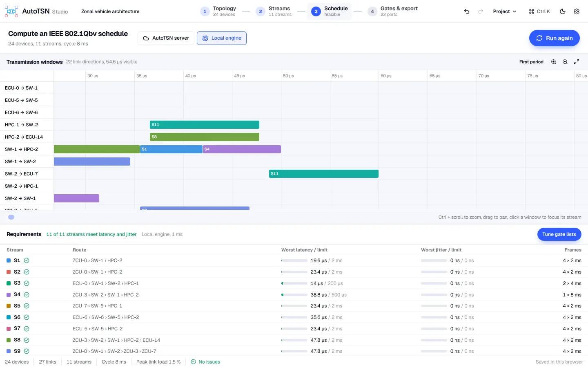Click the SW-1 → SW-2 link row label

[20, 162]
